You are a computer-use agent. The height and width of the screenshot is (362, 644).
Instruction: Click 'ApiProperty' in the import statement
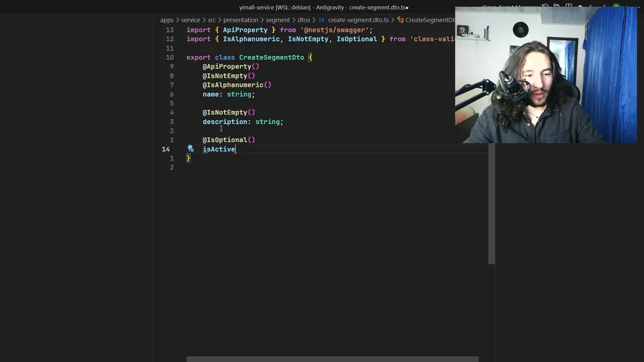coord(245,30)
